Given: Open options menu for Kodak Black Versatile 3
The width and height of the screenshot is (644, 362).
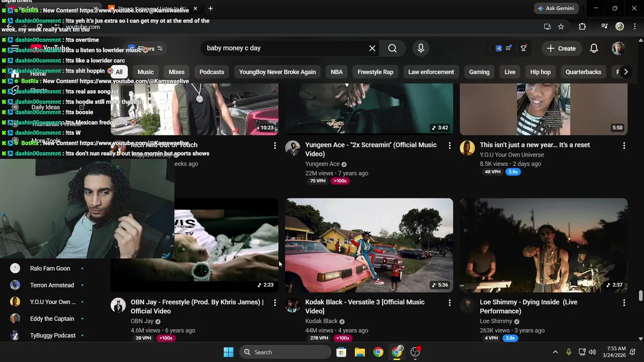Looking at the screenshot, I should [x=449, y=303].
